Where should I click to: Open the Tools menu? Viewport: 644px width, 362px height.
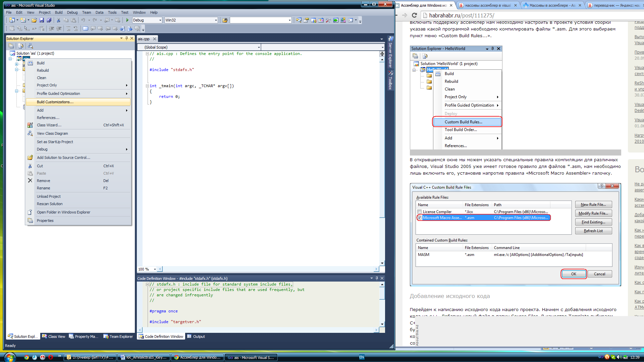point(112,12)
